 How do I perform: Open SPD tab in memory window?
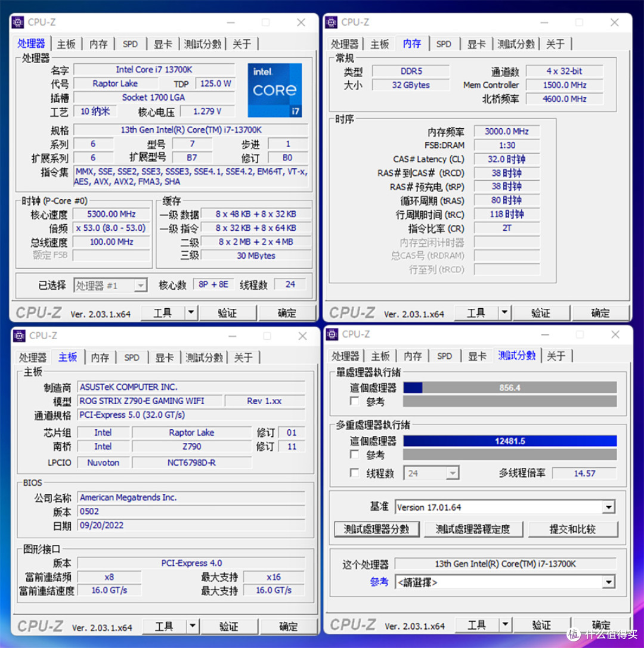point(444,44)
